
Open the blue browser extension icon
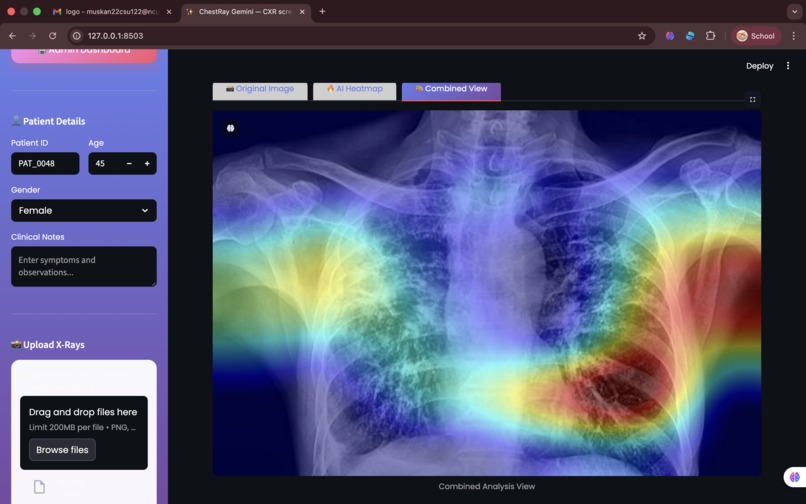pos(690,35)
